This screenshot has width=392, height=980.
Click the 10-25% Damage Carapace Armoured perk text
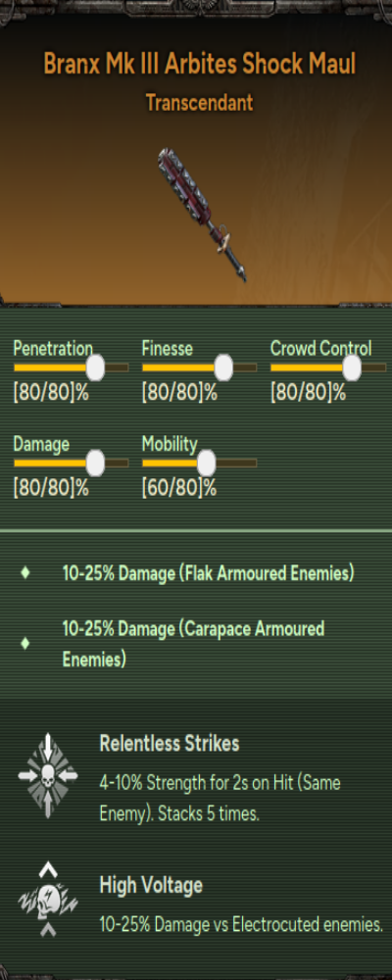pyautogui.click(x=193, y=643)
